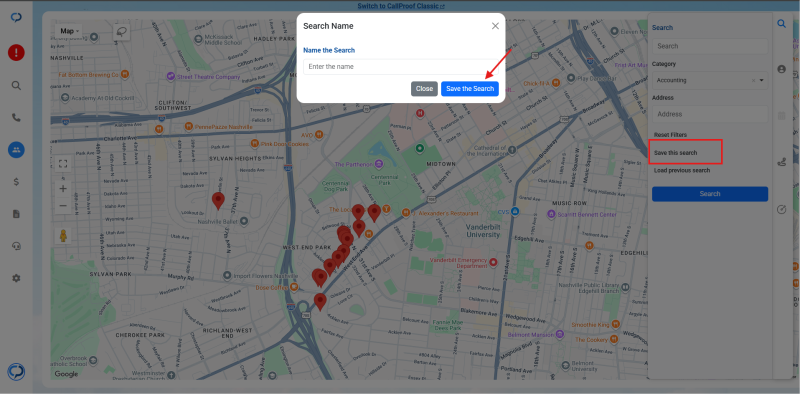The image size is (800, 394).
Task: Expand the Accounting category dropdown arrow
Action: click(762, 80)
